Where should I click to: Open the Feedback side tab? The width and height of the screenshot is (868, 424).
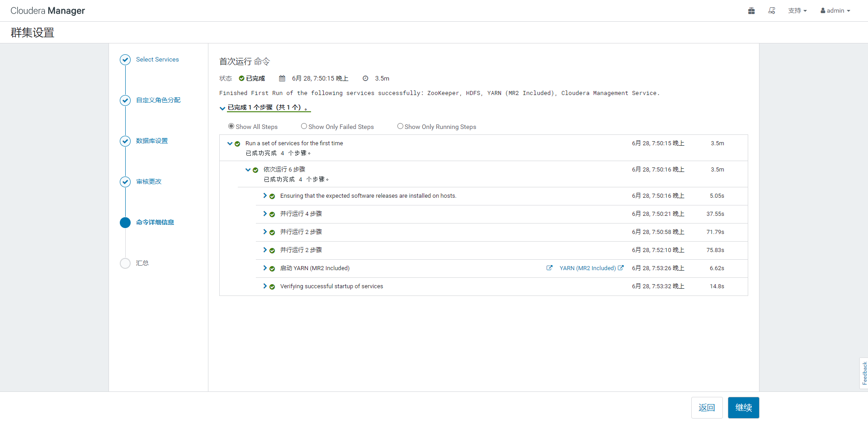tap(864, 373)
